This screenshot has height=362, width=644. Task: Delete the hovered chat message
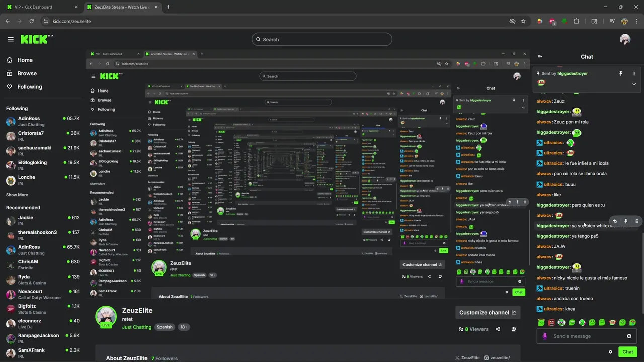tap(637, 221)
